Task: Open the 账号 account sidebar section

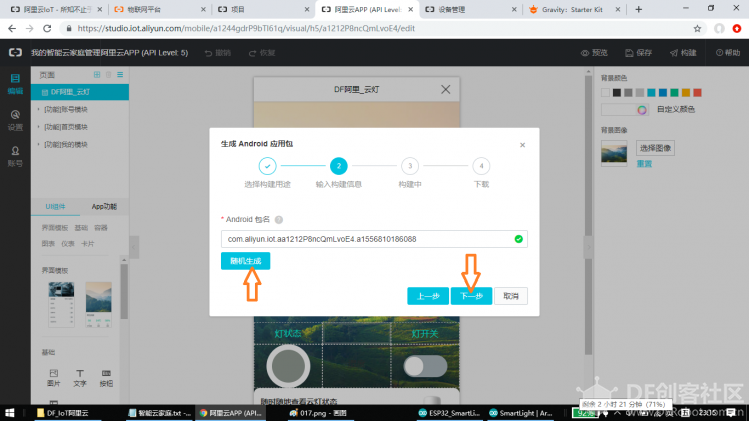Action: (x=15, y=157)
